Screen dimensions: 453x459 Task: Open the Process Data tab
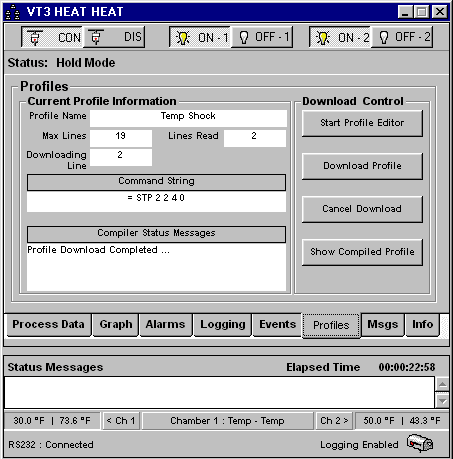click(x=49, y=325)
